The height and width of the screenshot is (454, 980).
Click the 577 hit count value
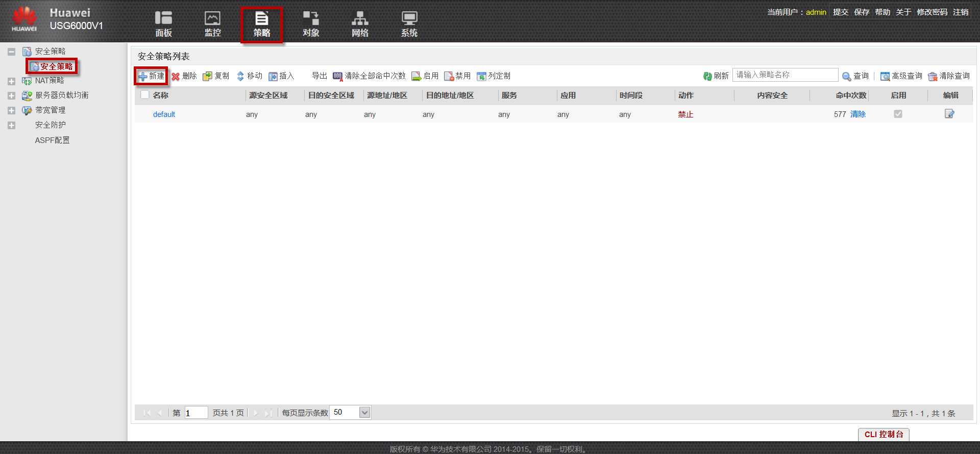pyautogui.click(x=840, y=114)
